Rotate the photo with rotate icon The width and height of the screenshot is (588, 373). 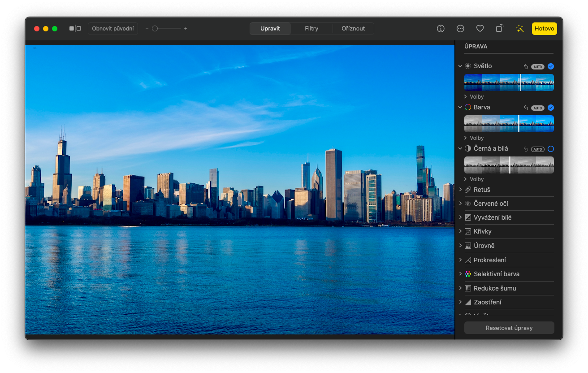500,29
